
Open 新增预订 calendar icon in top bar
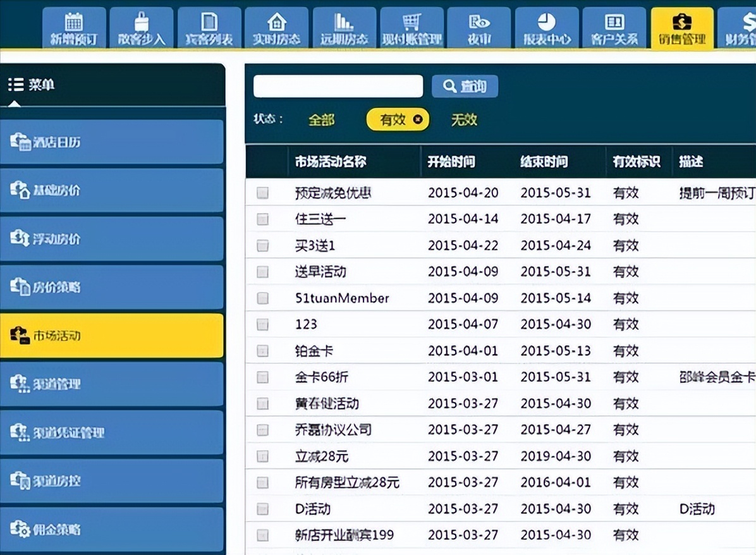(74, 21)
